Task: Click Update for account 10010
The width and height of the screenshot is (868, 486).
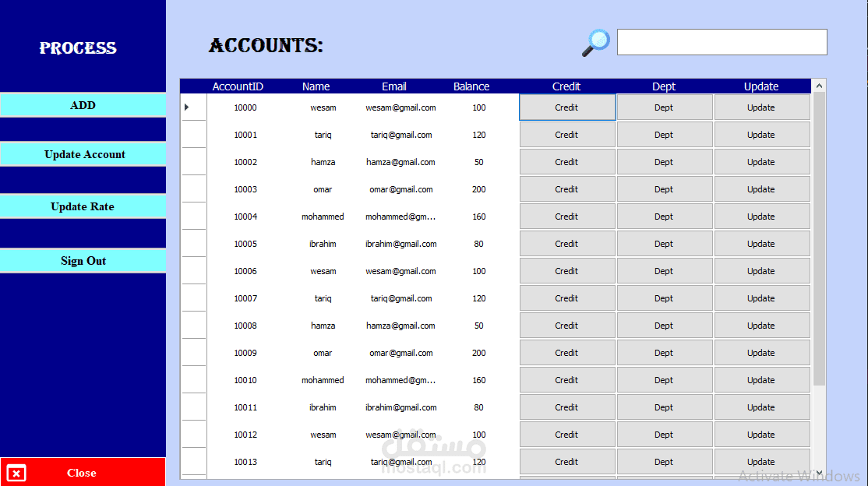Action: click(762, 380)
